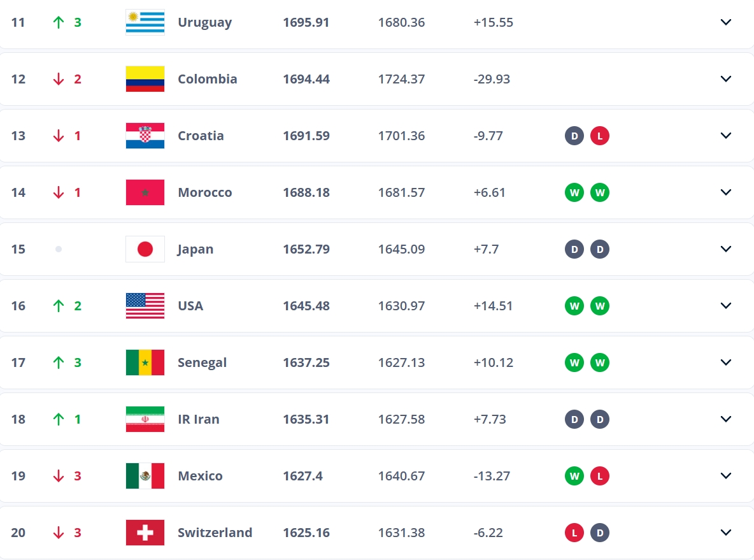Click the Colombia flag icon
The width and height of the screenshot is (754, 560).
tap(145, 79)
